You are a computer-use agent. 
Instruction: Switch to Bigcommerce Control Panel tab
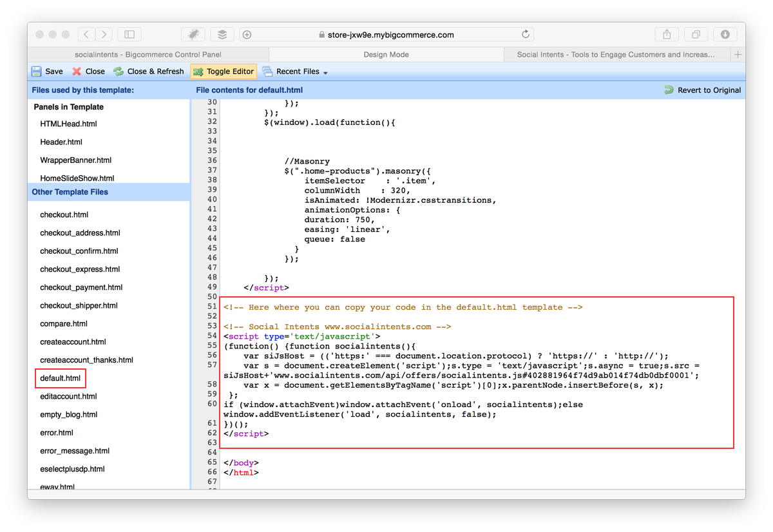148,55
